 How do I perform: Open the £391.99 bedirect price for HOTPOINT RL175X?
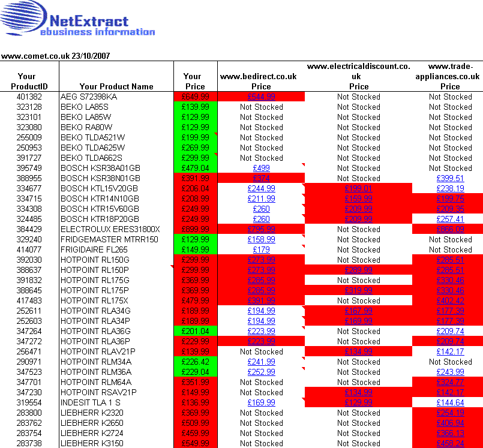pyautogui.click(x=261, y=300)
